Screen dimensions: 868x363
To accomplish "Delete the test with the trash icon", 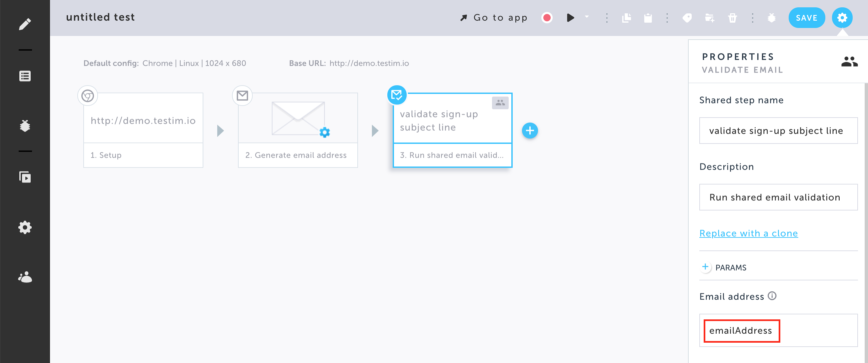I will 733,19.
